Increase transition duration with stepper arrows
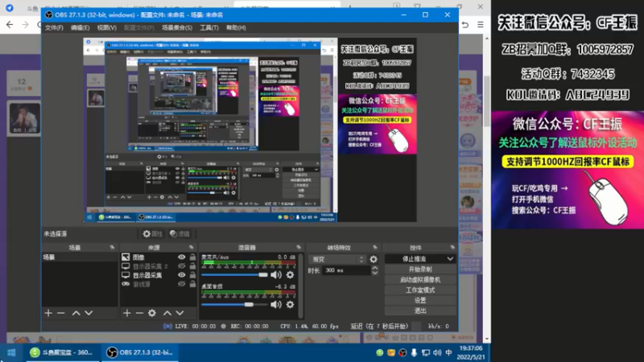This screenshot has height=362, width=644. coord(374,268)
